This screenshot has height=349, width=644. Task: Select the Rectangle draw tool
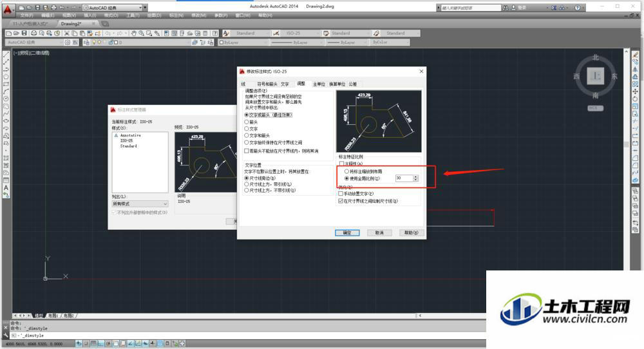[x=6, y=84]
